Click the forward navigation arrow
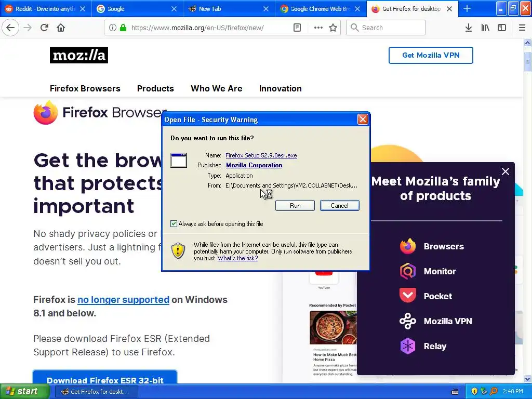 pyautogui.click(x=28, y=28)
